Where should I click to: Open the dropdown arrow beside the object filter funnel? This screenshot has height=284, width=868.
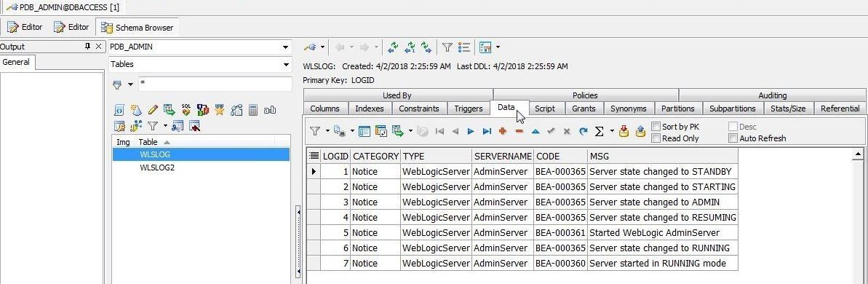click(x=131, y=84)
